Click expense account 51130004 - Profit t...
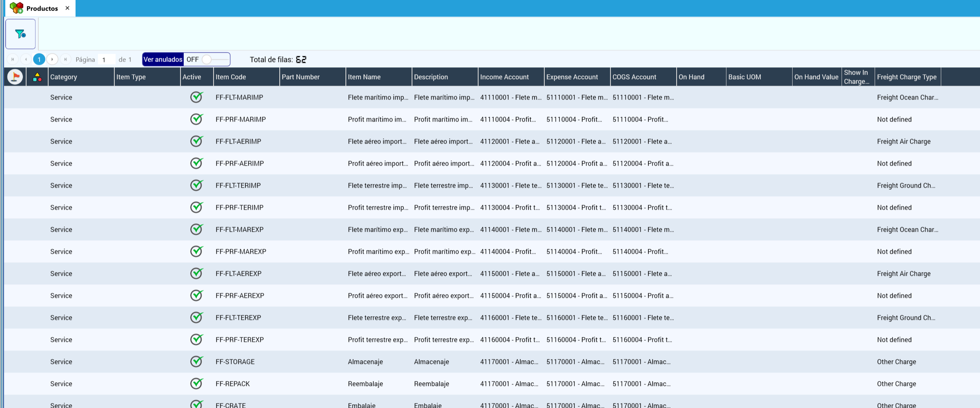This screenshot has height=408, width=980. 576,207
